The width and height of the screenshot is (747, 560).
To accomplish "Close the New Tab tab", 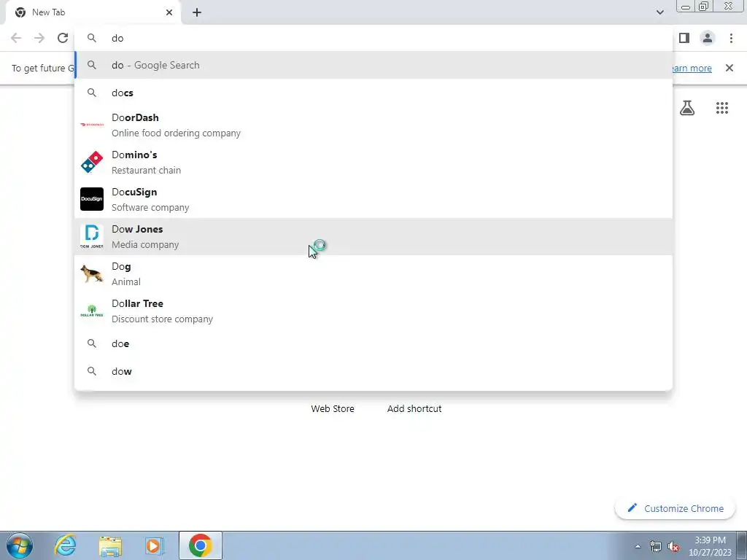I will click(169, 12).
